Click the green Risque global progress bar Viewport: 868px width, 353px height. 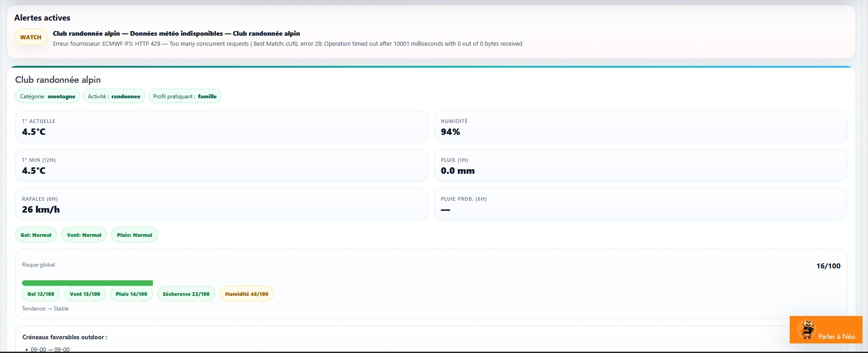click(87, 283)
